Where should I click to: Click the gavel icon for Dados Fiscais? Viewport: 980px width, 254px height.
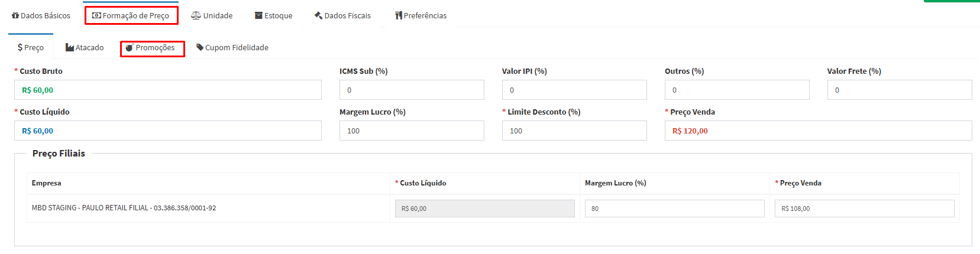click(x=318, y=16)
